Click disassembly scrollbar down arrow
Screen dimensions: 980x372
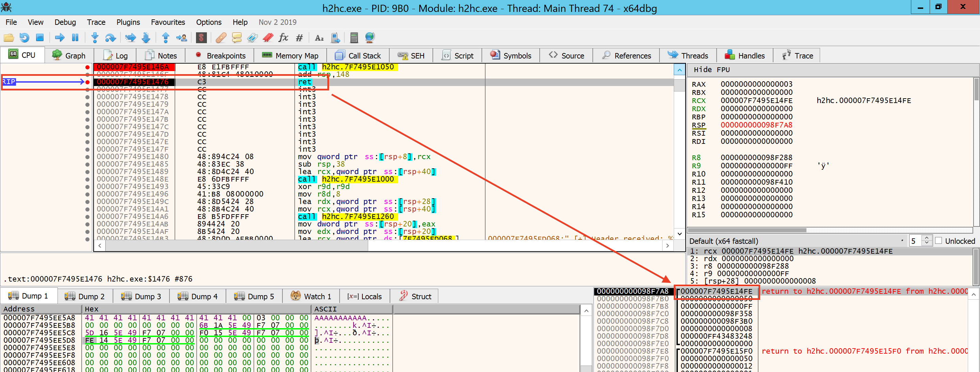pyautogui.click(x=680, y=234)
